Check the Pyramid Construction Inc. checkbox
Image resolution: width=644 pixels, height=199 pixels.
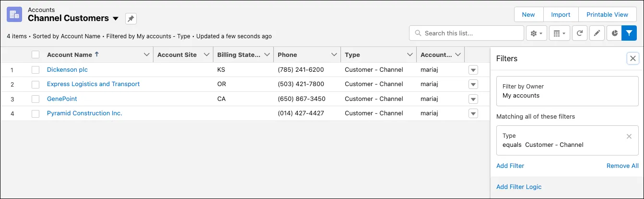pos(35,114)
